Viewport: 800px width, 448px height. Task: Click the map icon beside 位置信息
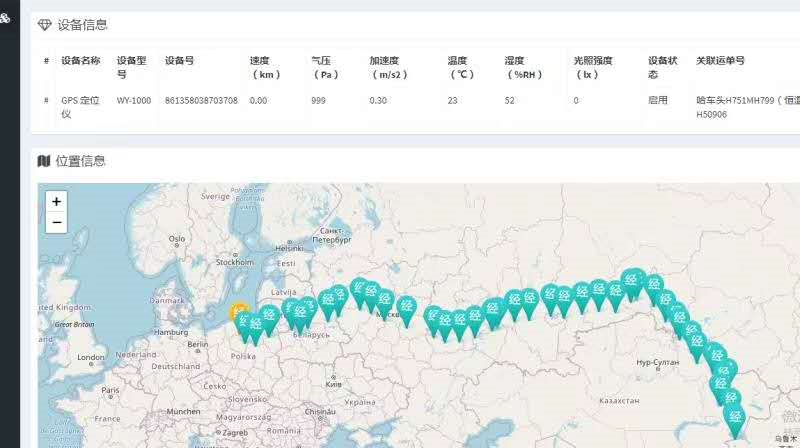point(44,161)
